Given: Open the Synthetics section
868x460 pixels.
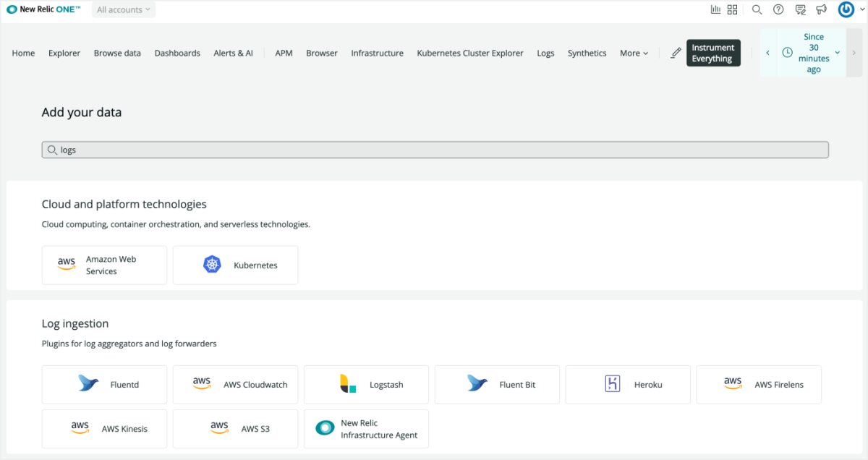Looking at the screenshot, I should [587, 53].
